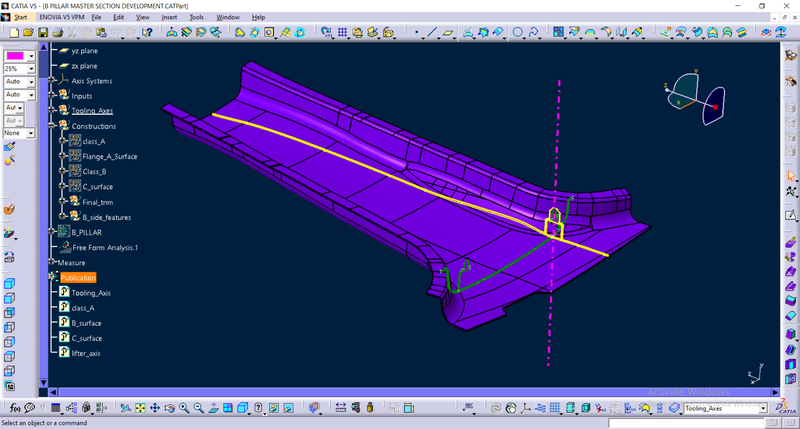Expand the Constructions tree node
This screenshot has height=429, width=800.
pos(52,126)
